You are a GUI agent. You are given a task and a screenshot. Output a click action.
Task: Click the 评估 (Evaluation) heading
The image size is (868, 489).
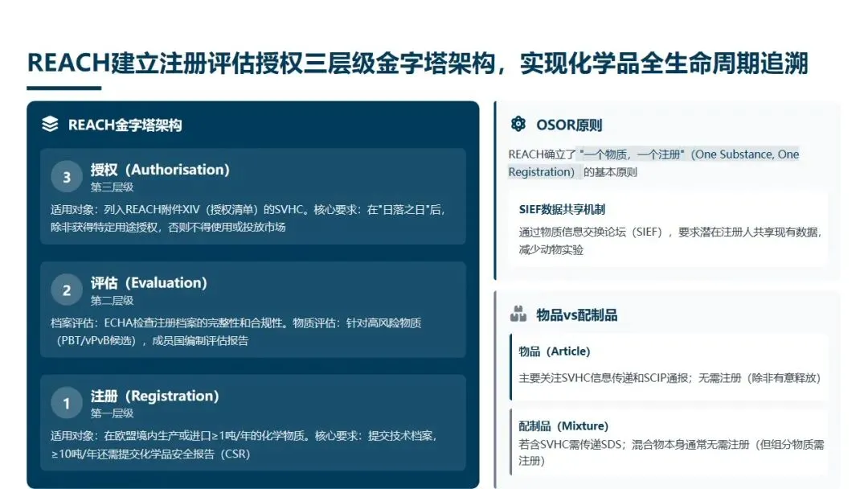point(149,283)
